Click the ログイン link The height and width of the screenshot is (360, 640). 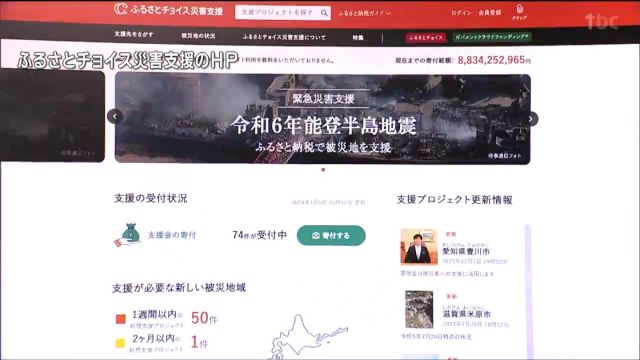tap(461, 13)
